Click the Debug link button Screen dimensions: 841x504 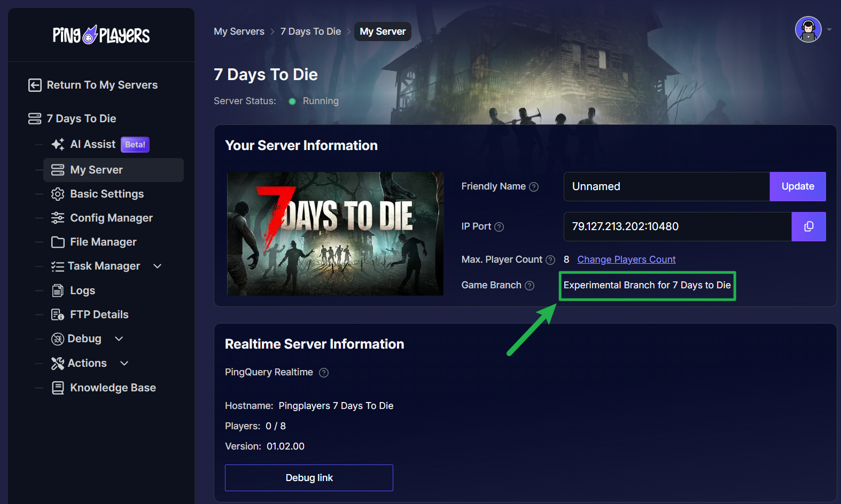click(x=309, y=478)
